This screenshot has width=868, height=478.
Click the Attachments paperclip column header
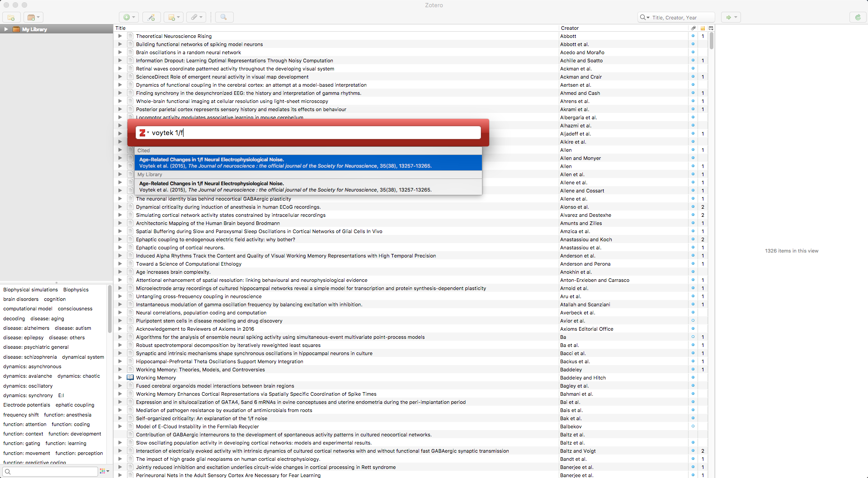693,28
